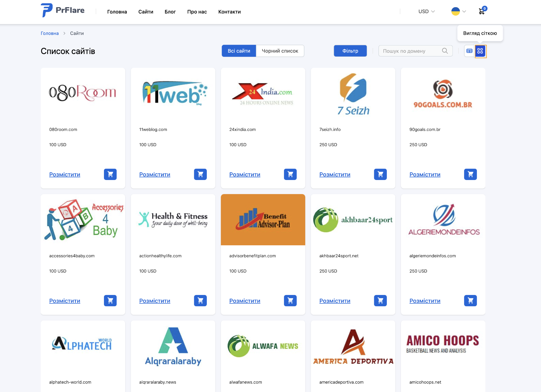
Task: Click the PrFlare logo
Action: [x=63, y=10]
